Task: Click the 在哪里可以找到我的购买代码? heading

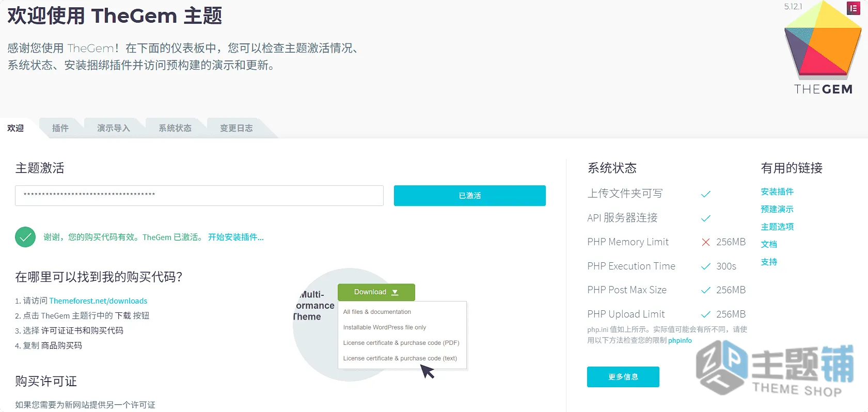Action: [99, 277]
